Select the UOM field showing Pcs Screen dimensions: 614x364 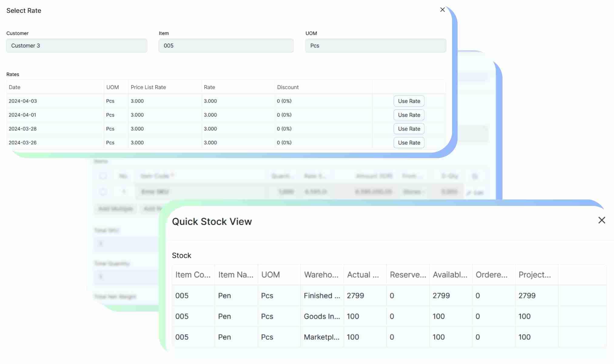click(x=375, y=45)
